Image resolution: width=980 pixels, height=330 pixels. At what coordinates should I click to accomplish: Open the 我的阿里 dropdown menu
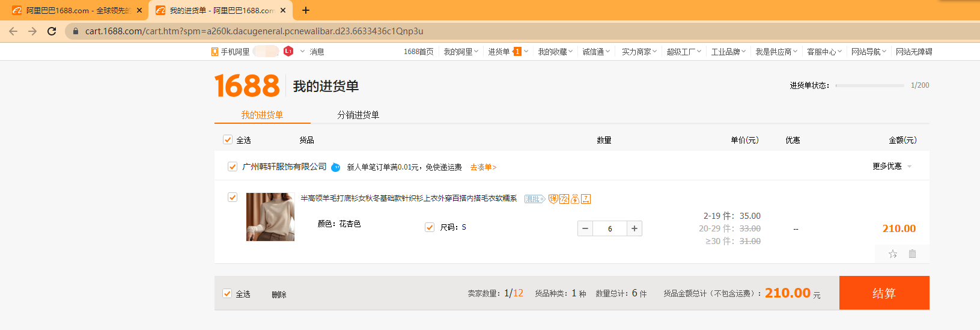coord(461,52)
